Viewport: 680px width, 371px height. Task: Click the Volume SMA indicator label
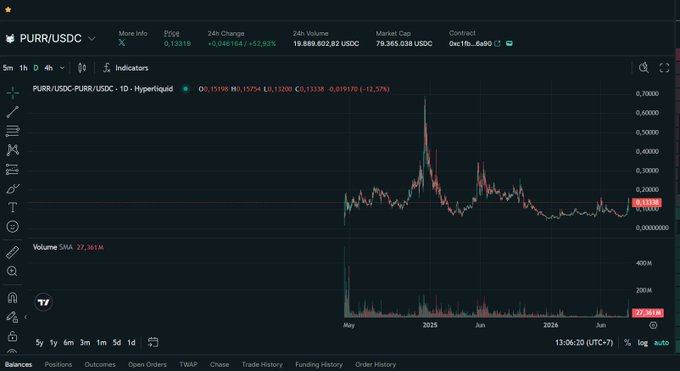[x=52, y=247]
